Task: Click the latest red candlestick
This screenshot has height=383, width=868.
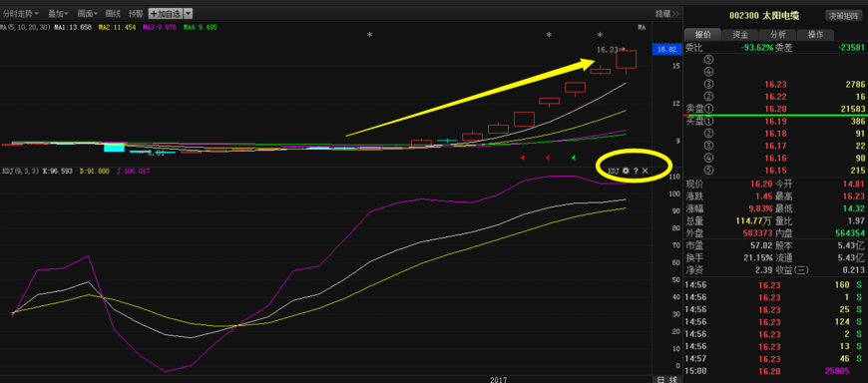Action: [x=627, y=59]
